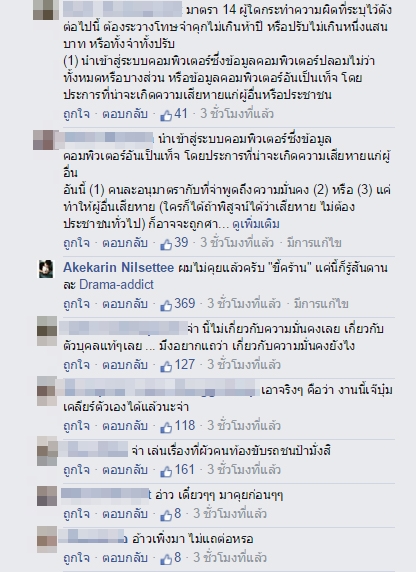Open Akekarin Nilsettee's profile picture
Viewport: 416px width, 572px height.
pos(46,269)
